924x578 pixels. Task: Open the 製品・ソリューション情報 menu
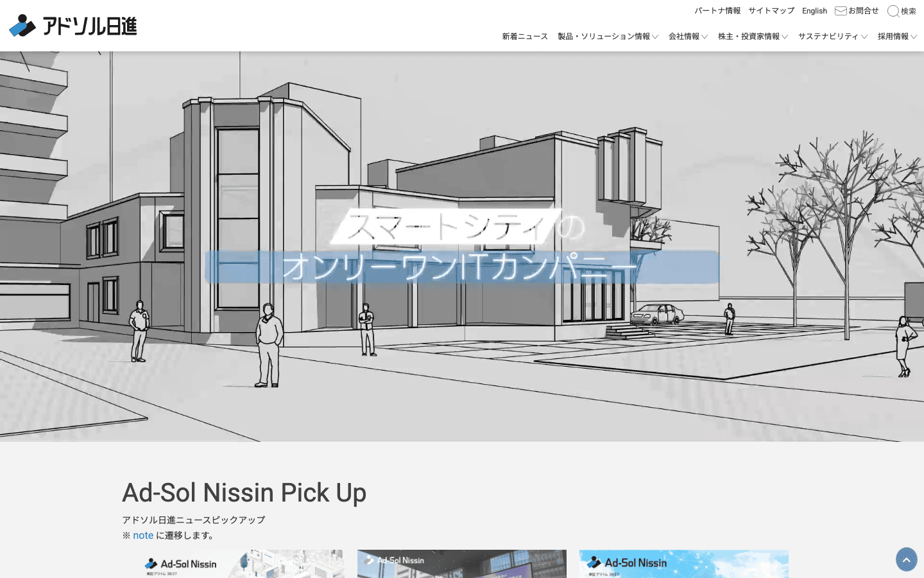604,37
